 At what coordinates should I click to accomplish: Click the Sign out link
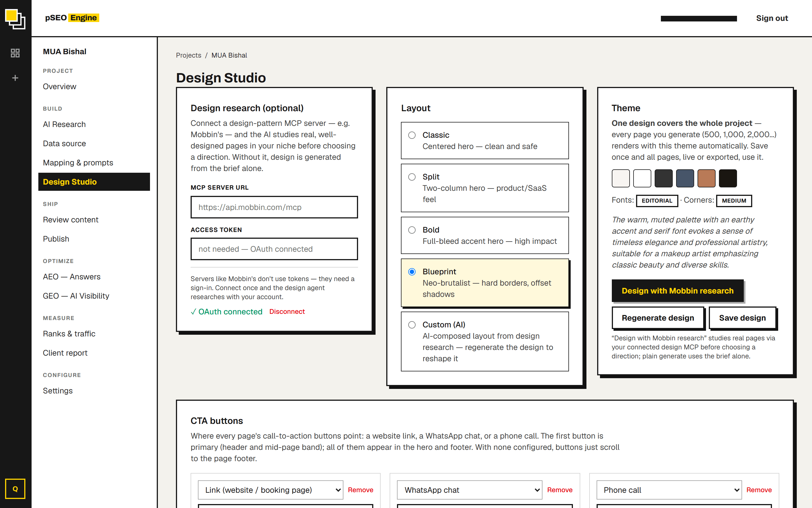772,18
